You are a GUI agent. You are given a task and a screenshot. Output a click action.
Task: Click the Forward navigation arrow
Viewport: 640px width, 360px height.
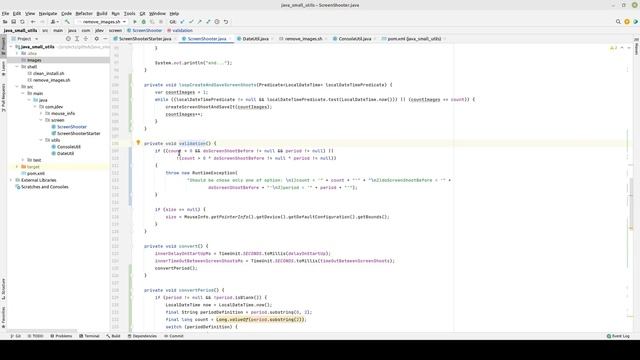point(42,22)
